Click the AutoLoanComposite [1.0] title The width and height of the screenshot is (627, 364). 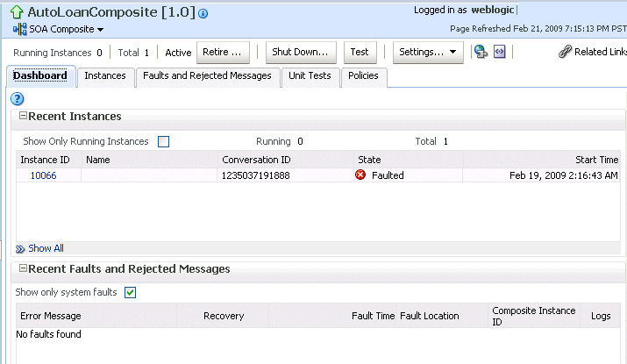[111, 12]
